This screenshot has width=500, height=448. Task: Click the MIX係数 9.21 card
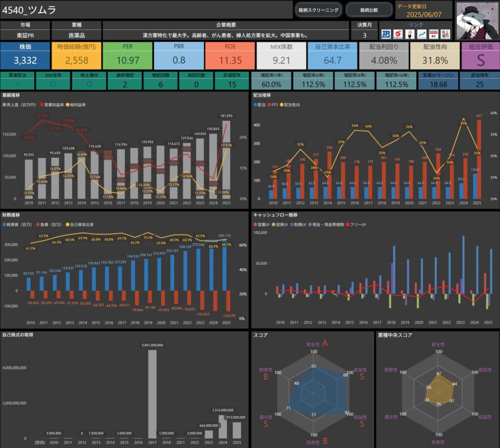[x=281, y=56]
